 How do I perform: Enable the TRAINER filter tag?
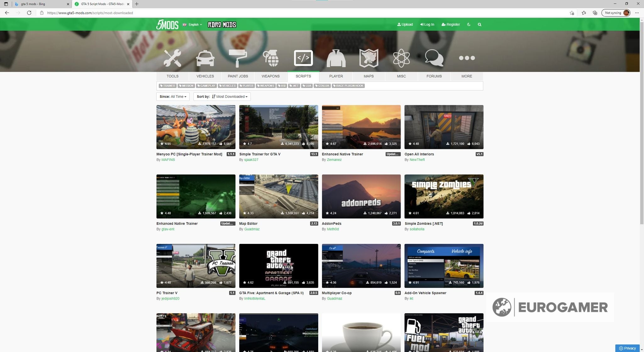click(x=168, y=86)
